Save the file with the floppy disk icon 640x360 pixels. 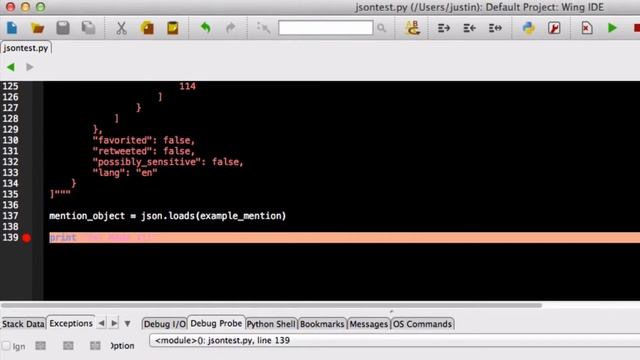[63, 28]
